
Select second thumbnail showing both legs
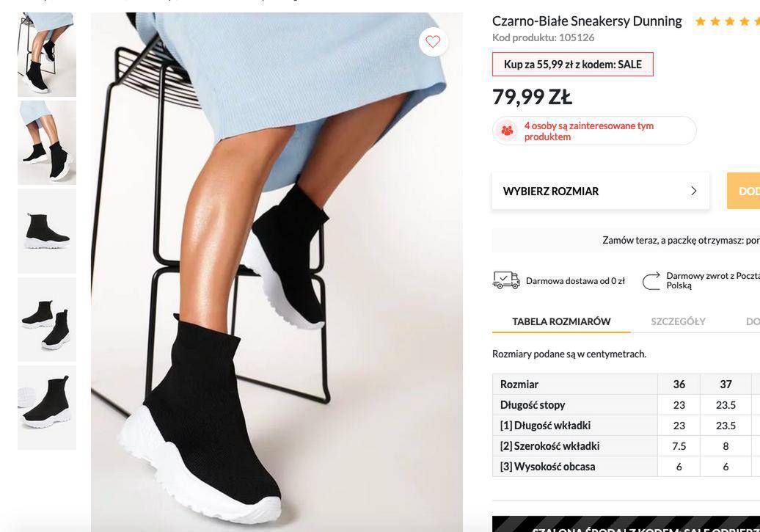pyautogui.click(x=47, y=142)
